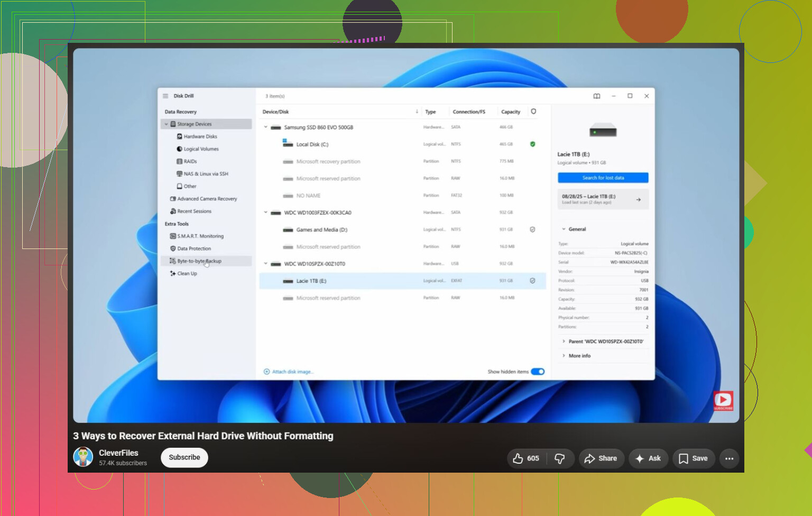The width and height of the screenshot is (812, 516).
Task: Open the book help icon in title bar
Action: click(x=597, y=96)
